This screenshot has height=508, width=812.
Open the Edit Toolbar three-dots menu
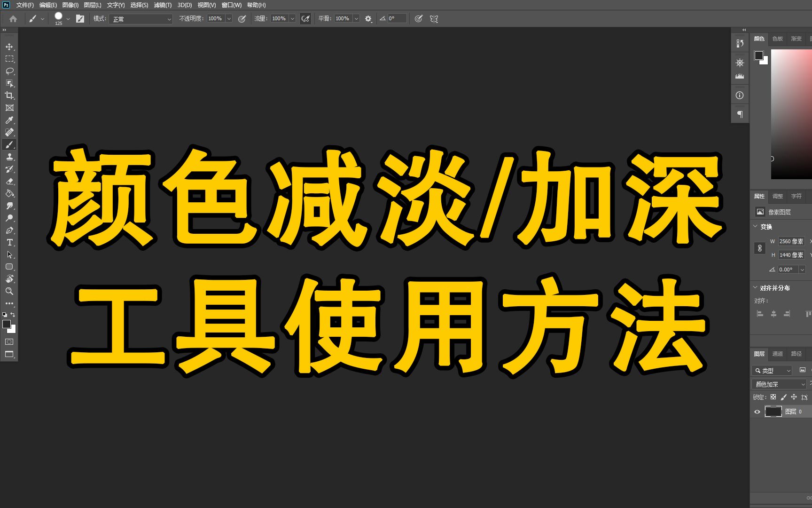[x=9, y=303]
